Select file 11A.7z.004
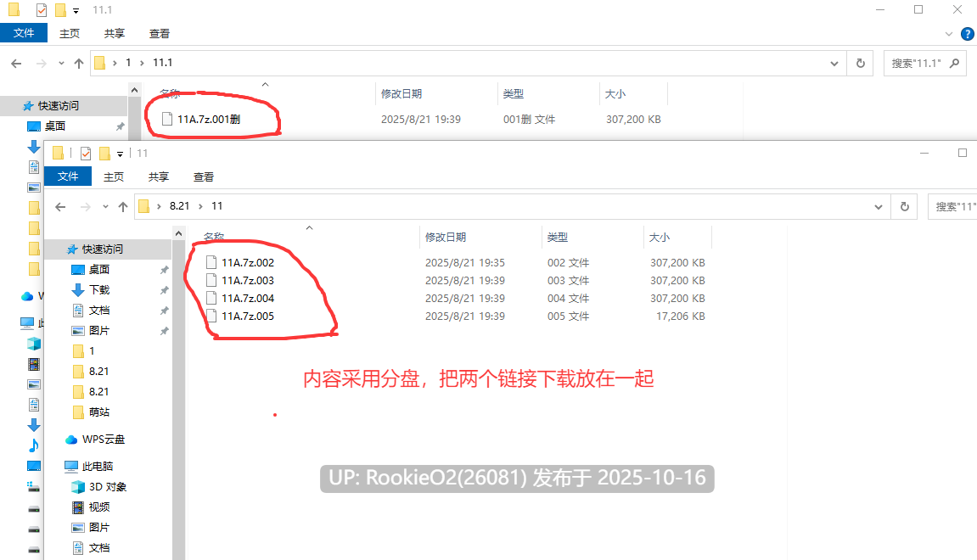The width and height of the screenshot is (977, 560). (x=248, y=299)
